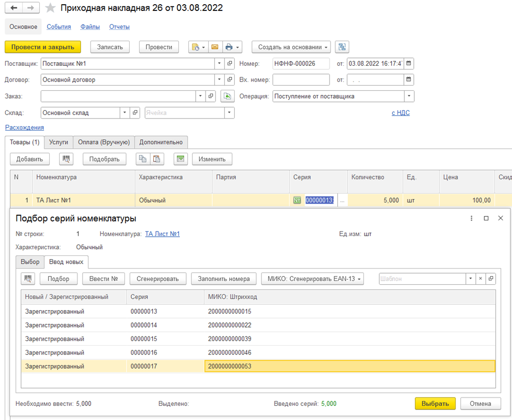The image size is (512, 420).
Task: Open the Заказ record with the open icon
Action: (211, 96)
